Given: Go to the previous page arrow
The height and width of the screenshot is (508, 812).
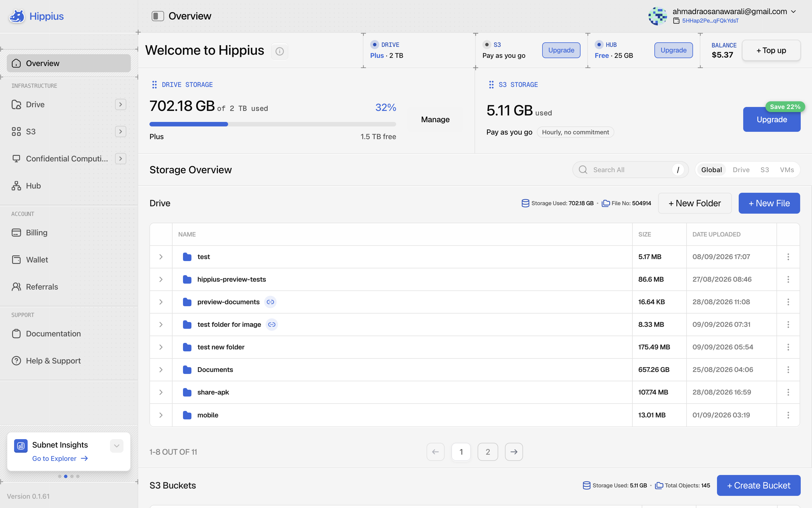Looking at the screenshot, I should pyautogui.click(x=436, y=452).
